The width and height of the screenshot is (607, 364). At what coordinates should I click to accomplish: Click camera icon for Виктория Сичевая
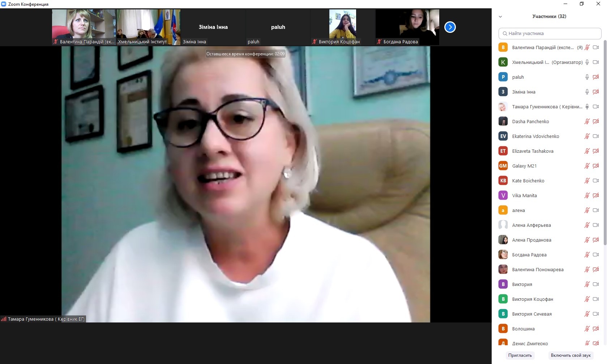coord(596,314)
